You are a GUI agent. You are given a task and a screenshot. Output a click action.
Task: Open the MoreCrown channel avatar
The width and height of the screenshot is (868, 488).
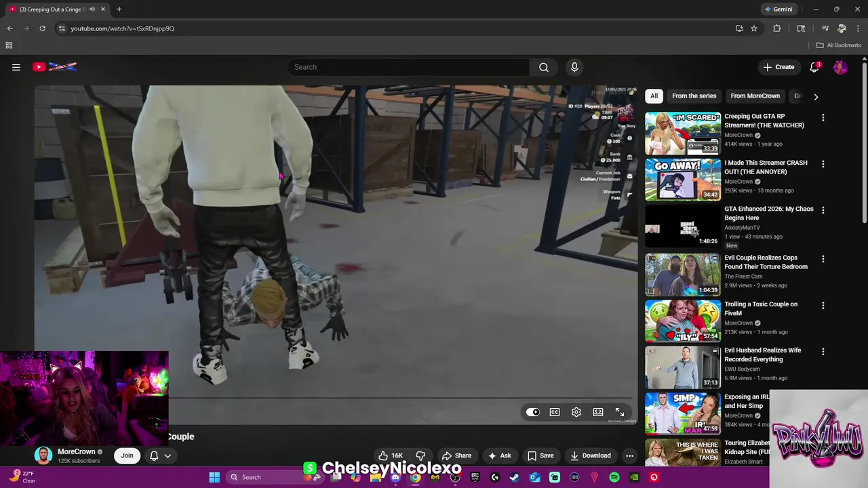(x=43, y=455)
